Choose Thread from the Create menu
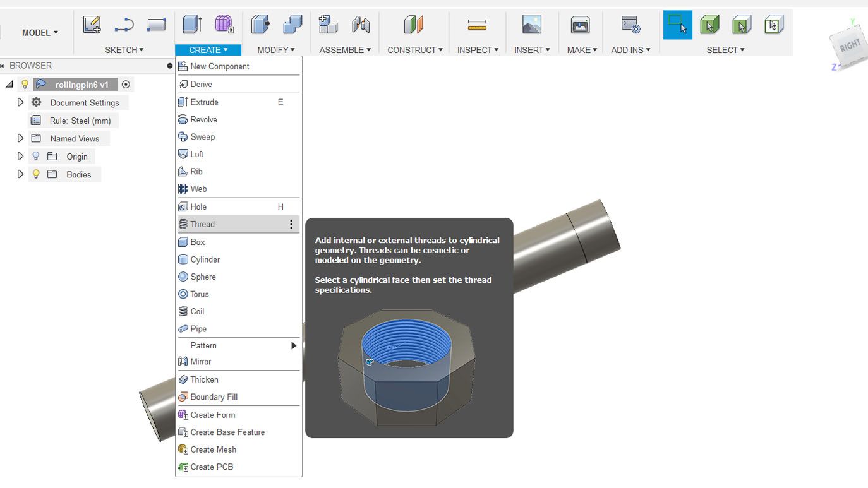 coord(203,224)
